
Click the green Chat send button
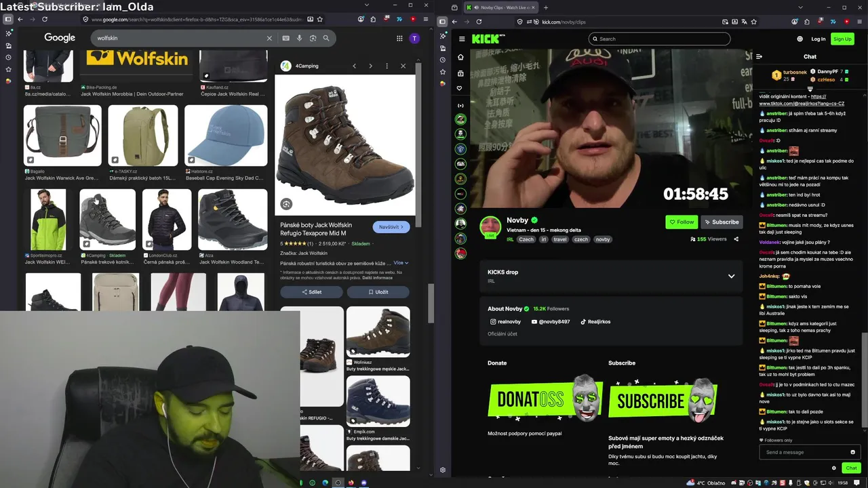tap(851, 468)
